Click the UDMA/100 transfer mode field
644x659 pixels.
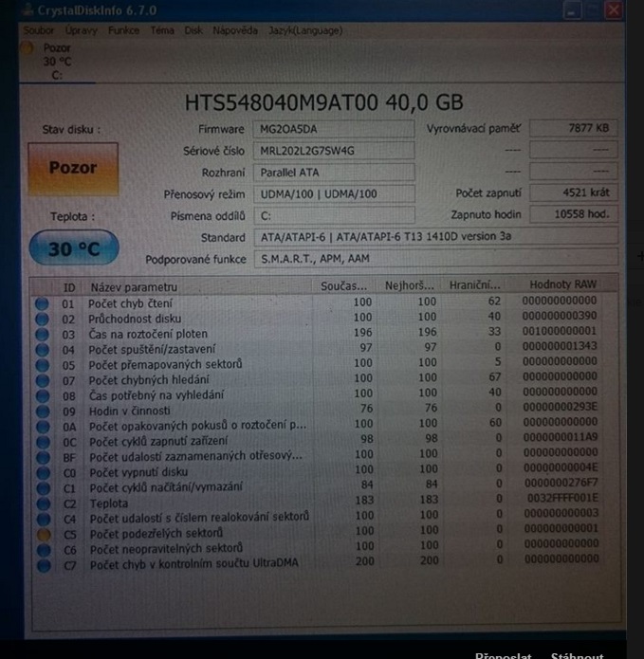[334, 194]
